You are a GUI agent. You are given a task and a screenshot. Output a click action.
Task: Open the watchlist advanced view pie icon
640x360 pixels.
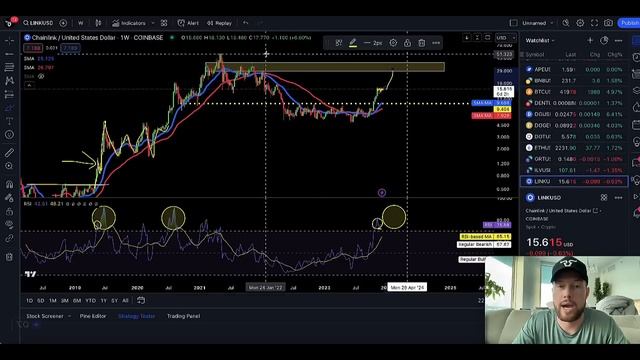(x=604, y=40)
